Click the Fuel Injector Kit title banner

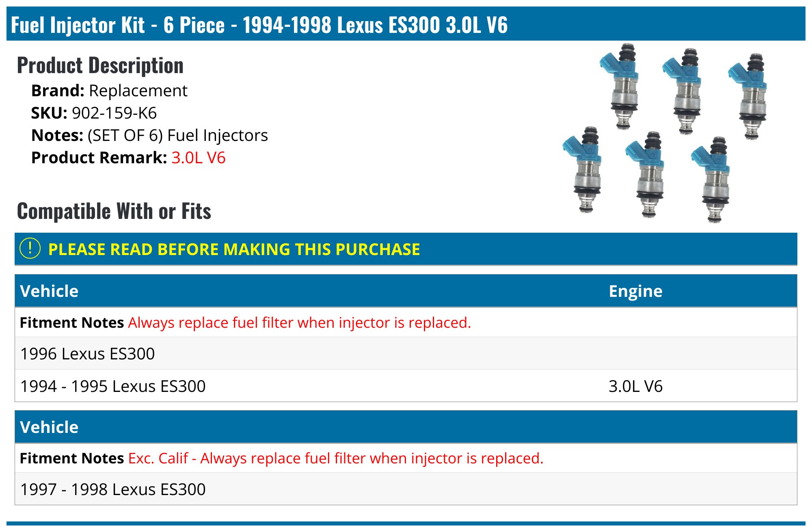click(x=259, y=24)
